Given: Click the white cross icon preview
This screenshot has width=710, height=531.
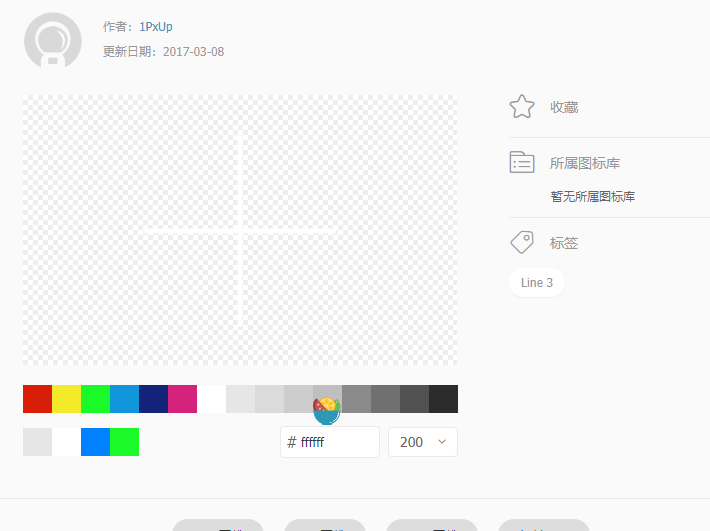Looking at the screenshot, I should point(240,230).
